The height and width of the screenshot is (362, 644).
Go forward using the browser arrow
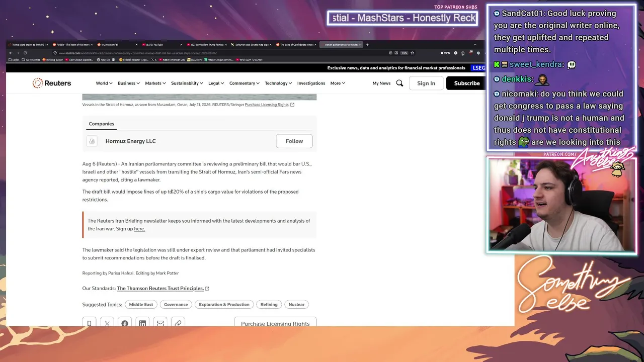coord(18,53)
